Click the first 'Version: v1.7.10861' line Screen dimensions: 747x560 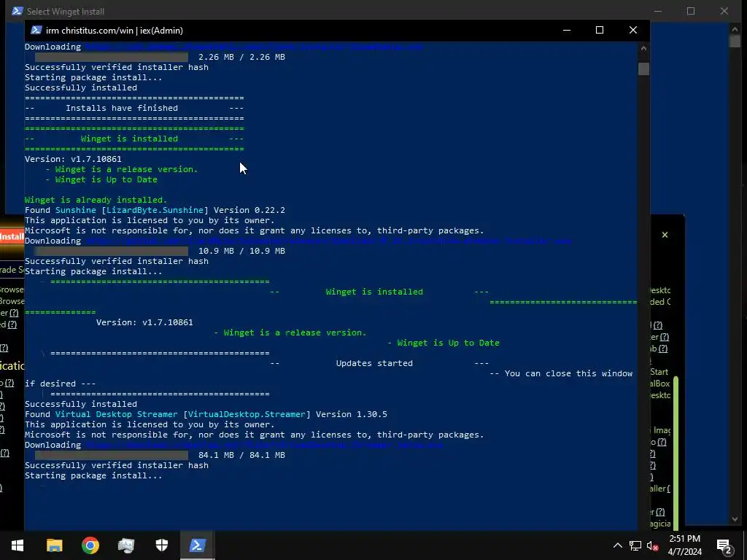(73, 159)
